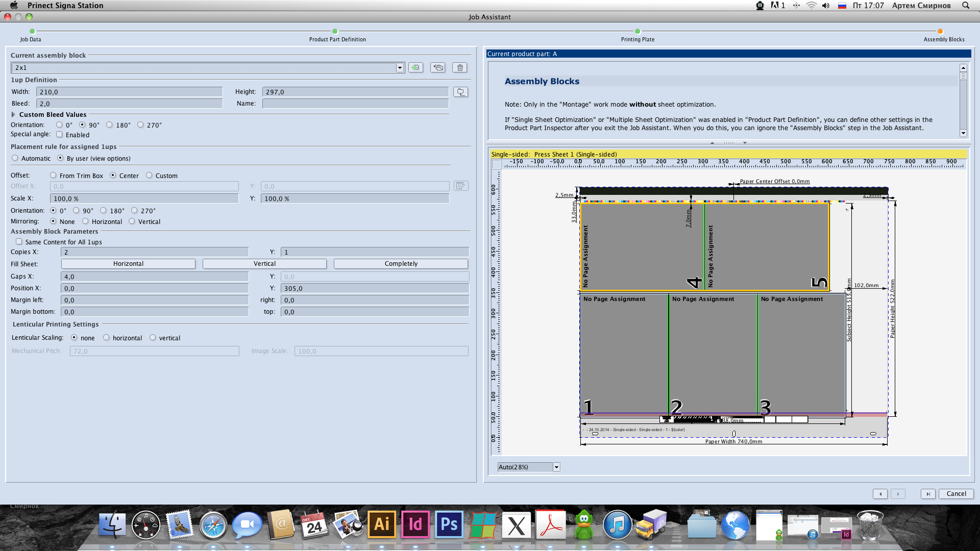Load assembly block from folder icon
Image resolution: width=980 pixels, height=551 pixels.
point(437,67)
